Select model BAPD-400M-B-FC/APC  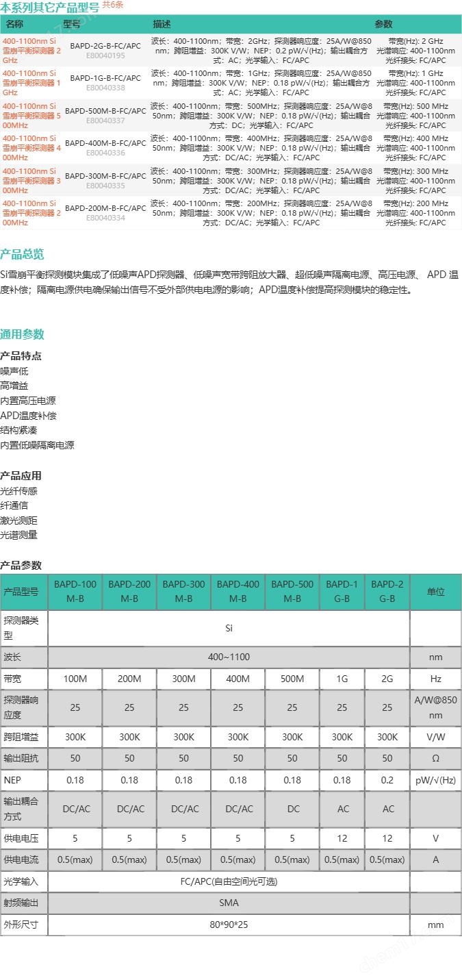[x=105, y=143]
